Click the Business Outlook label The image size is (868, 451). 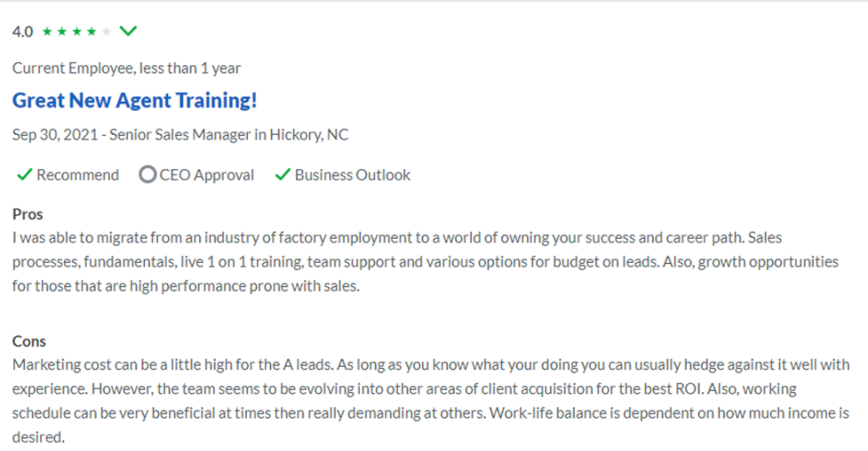(352, 175)
